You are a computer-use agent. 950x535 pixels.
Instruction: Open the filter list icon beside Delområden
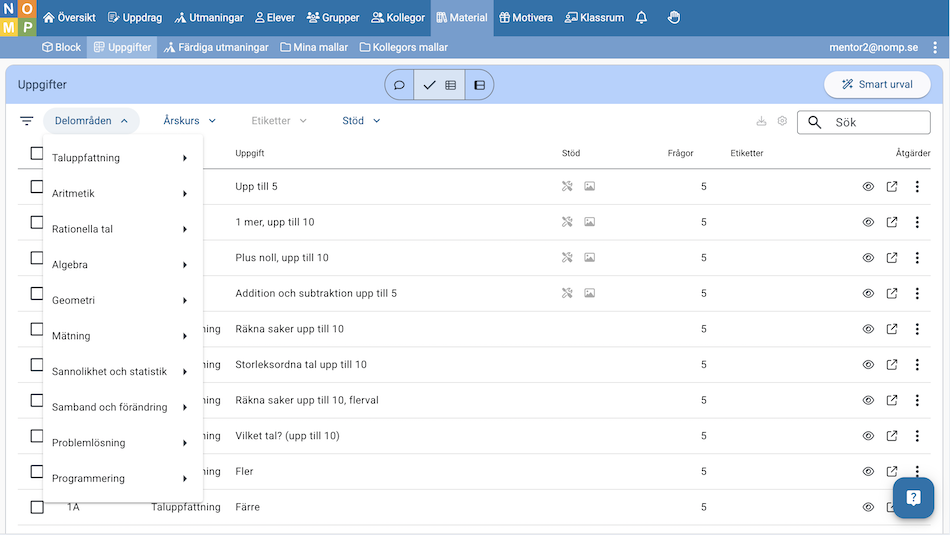pyautogui.click(x=27, y=121)
